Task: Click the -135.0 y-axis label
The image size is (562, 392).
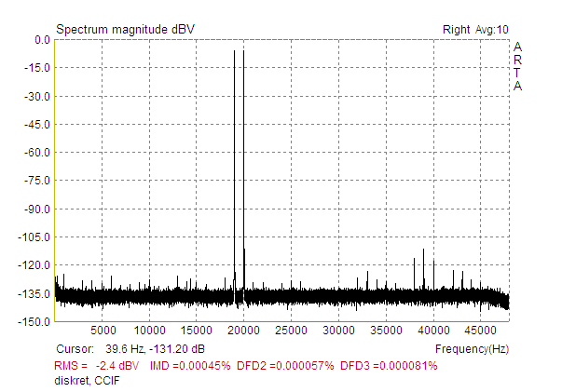Action: point(34,294)
